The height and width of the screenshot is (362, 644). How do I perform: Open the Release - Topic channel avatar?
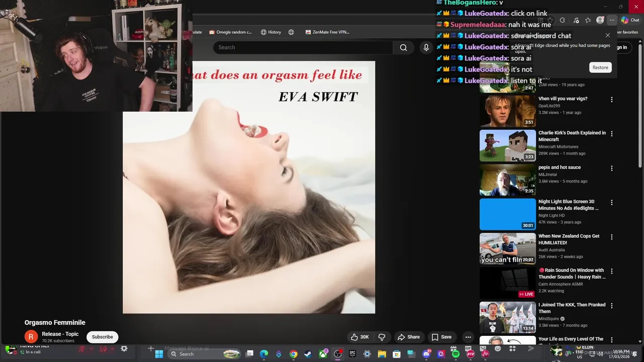(31, 337)
